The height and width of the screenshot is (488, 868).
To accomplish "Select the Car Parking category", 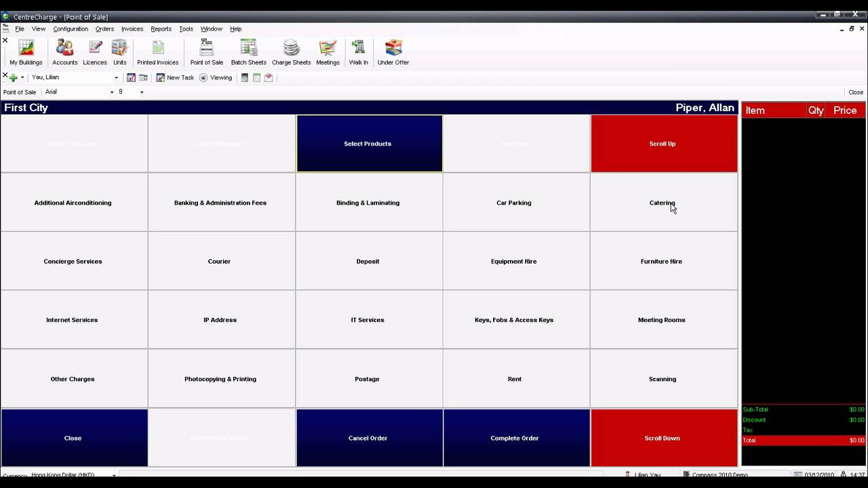I will click(x=516, y=203).
